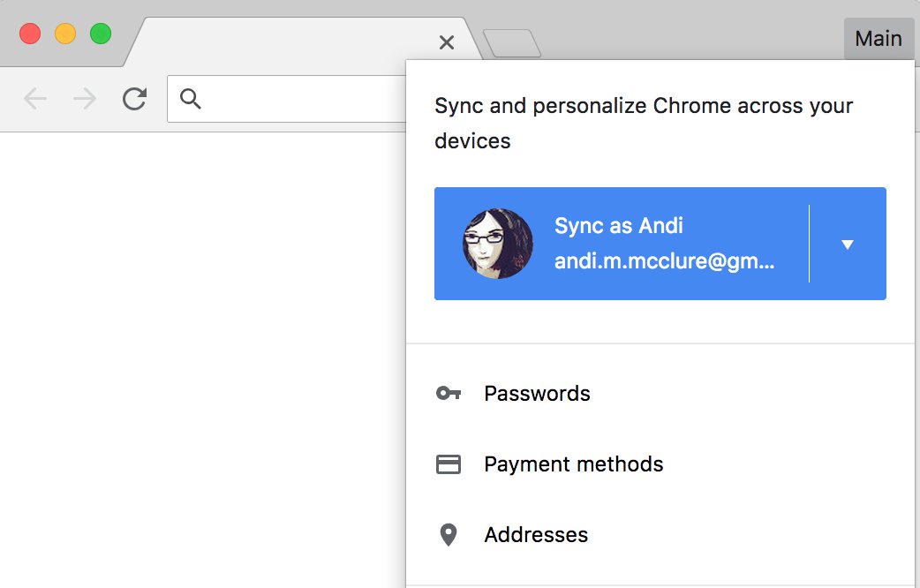920x588 pixels.
Task: Click the andi.m.mcclure@gm... email text
Action: (664, 260)
